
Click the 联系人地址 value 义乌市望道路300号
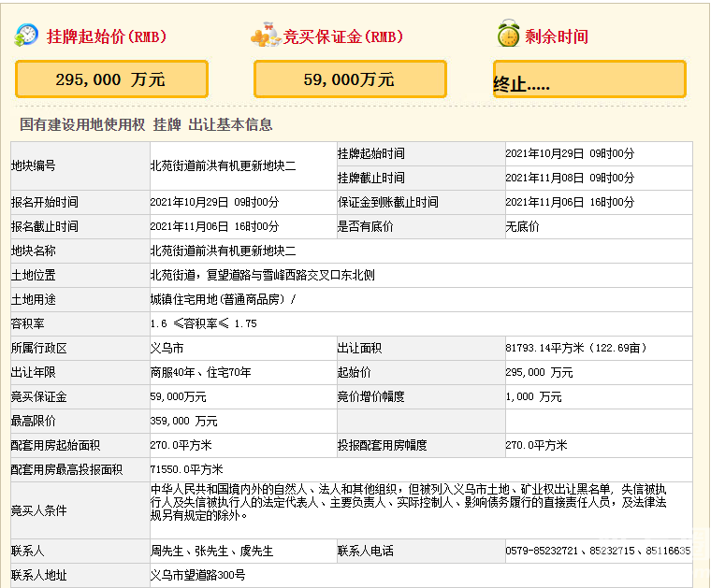tap(197, 576)
